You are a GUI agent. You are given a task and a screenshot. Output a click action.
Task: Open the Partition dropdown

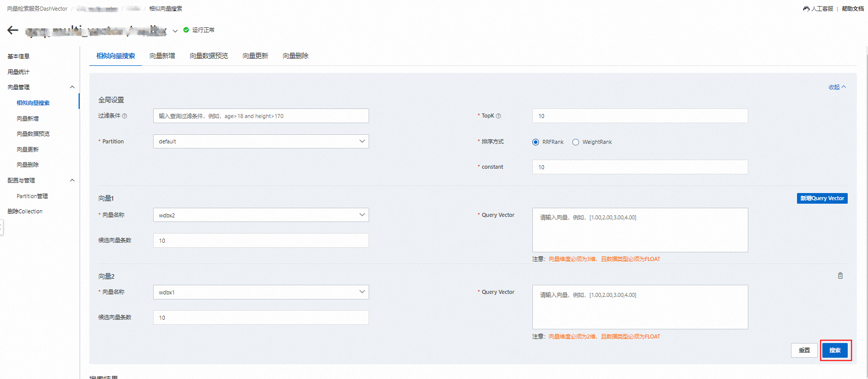click(x=261, y=141)
